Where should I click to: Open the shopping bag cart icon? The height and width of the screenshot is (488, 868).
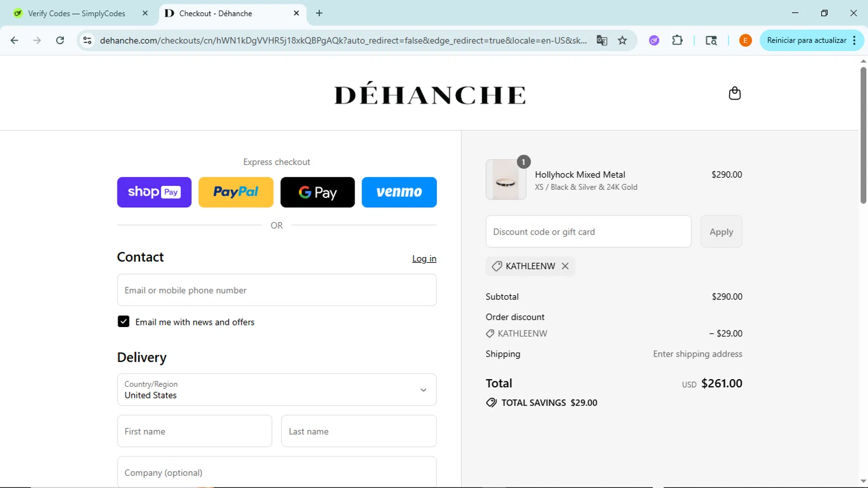[734, 93]
